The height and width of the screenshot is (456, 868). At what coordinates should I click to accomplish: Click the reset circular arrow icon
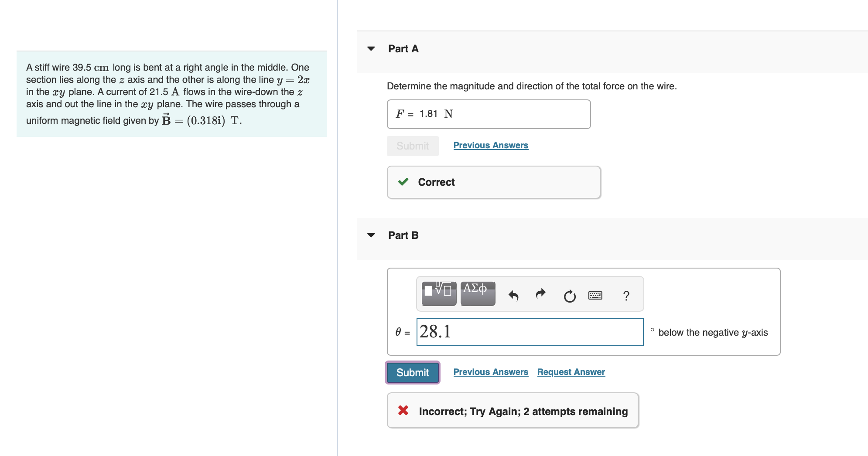pos(569,296)
